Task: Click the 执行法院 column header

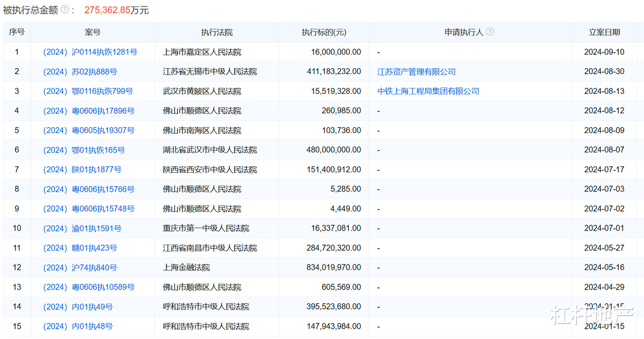Action: click(x=217, y=32)
